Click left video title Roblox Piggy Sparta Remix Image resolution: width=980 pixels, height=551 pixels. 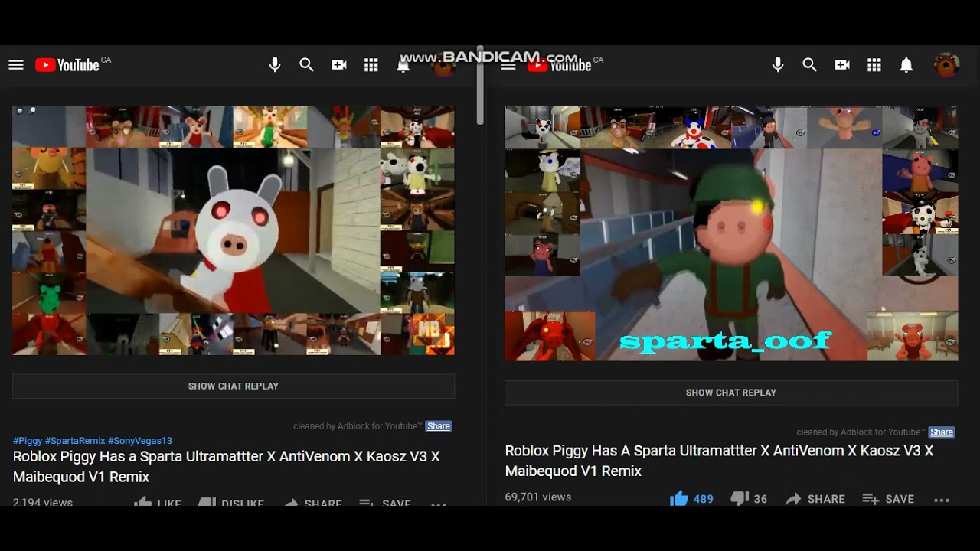point(227,467)
